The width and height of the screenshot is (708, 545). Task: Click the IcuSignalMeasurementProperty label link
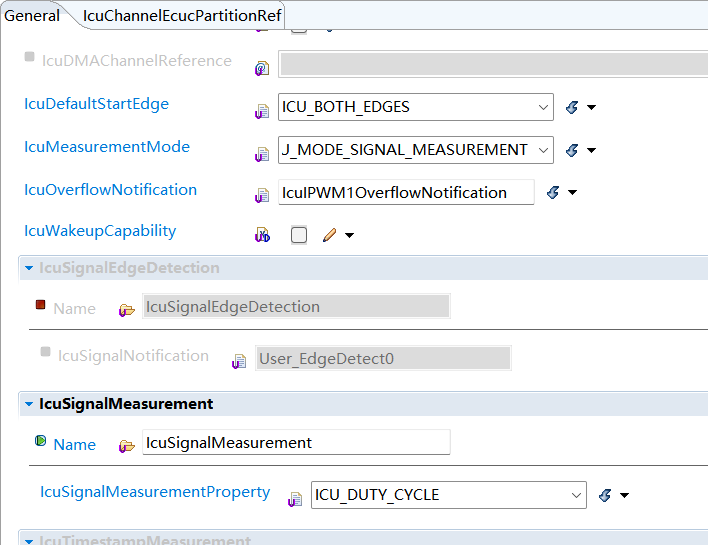click(155, 492)
